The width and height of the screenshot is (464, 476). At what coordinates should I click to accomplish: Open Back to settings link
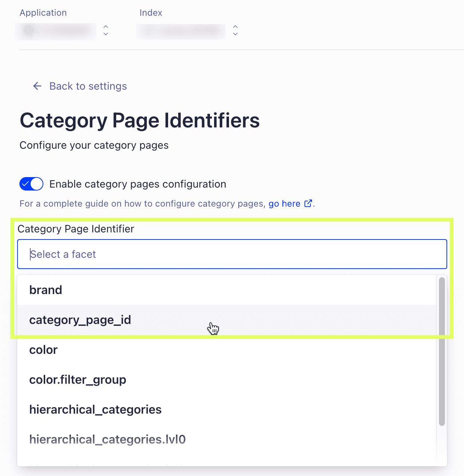pyautogui.click(x=88, y=86)
